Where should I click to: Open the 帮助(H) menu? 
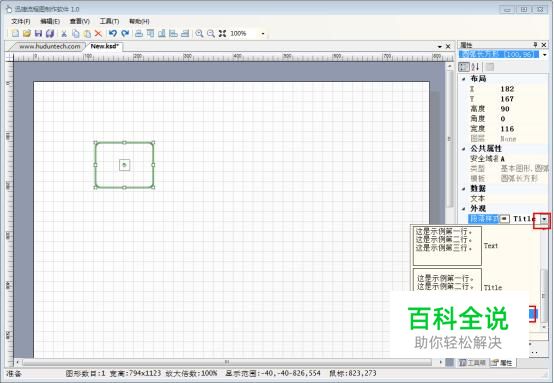click(139, 22)
